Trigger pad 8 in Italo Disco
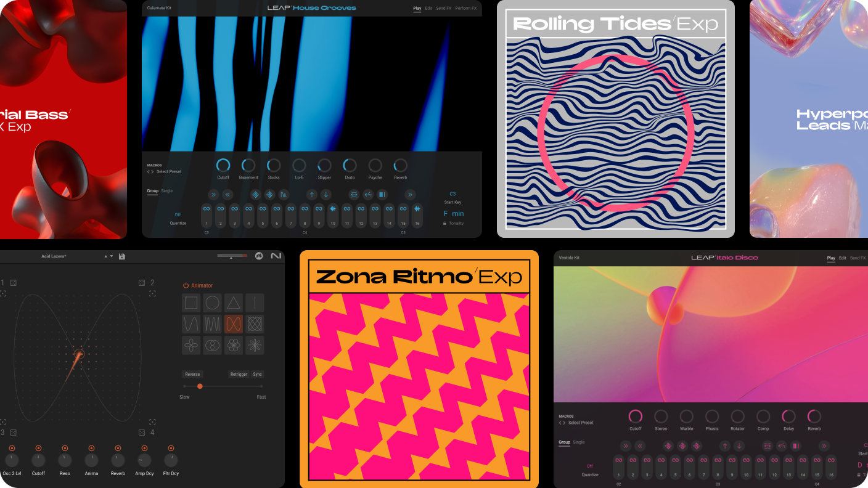This screenshot has height=488, width=868. point(718,467)
